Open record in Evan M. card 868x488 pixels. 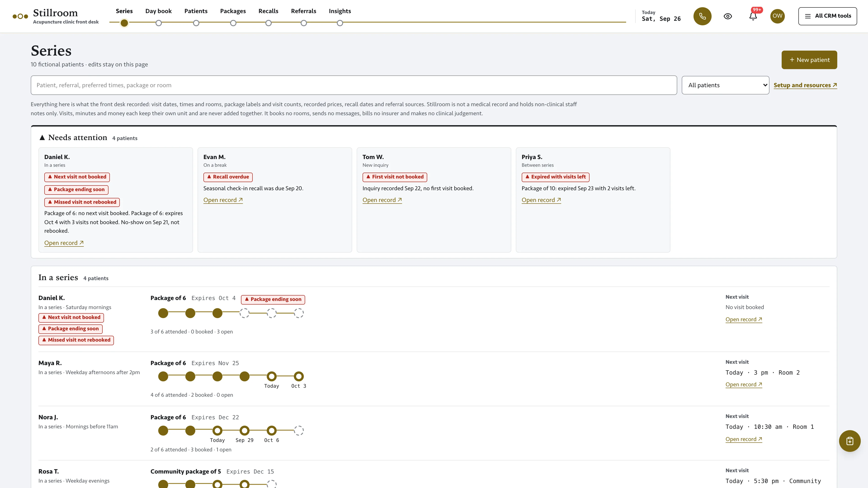click(223, 200)
